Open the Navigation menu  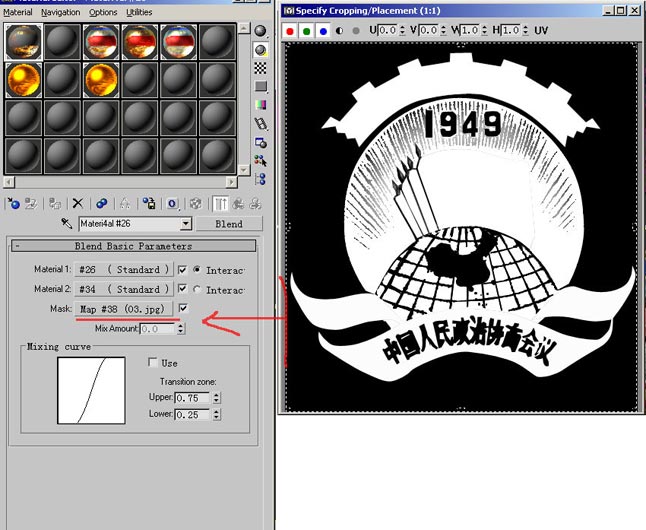pos(61,12)
